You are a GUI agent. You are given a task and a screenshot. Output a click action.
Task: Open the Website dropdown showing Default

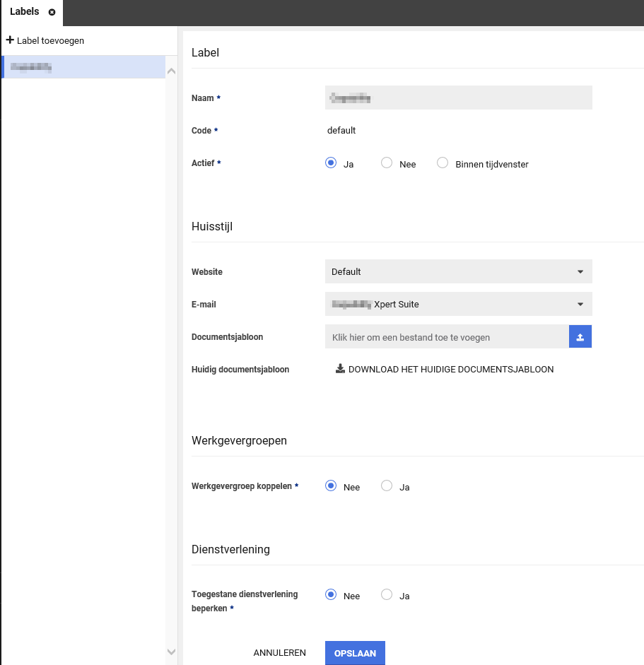(x=458, y=271)
